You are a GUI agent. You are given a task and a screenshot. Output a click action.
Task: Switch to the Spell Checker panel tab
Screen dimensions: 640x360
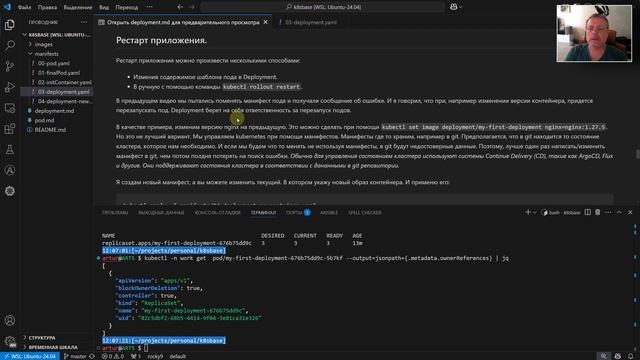tap(364, 213)
